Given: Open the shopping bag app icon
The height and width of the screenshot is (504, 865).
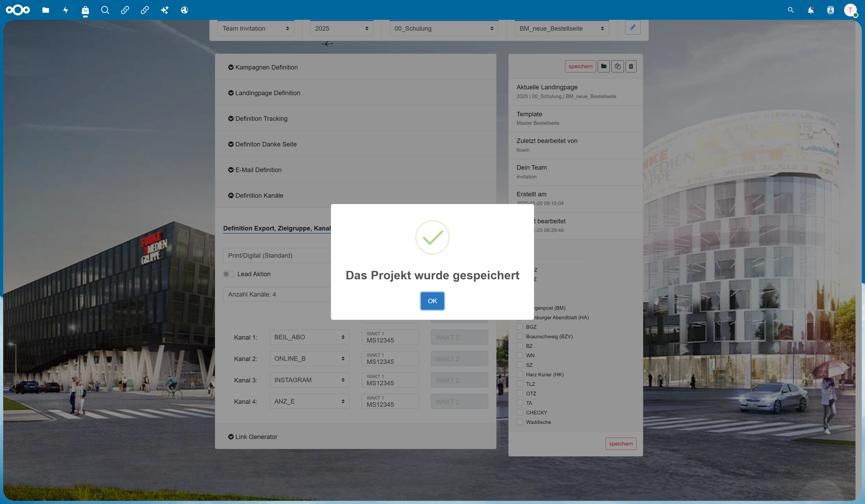Looking at the screenshot, I should click(x=85, y=10).
